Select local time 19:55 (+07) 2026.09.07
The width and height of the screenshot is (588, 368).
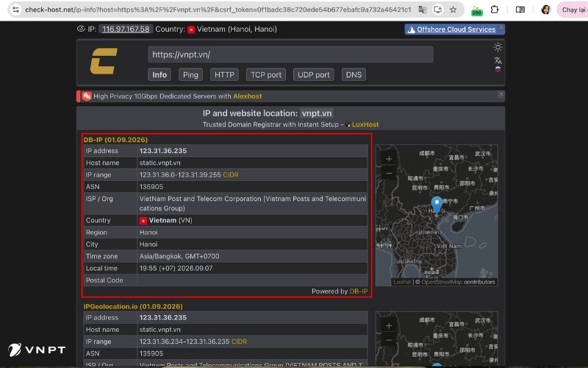tap(176, 268)
